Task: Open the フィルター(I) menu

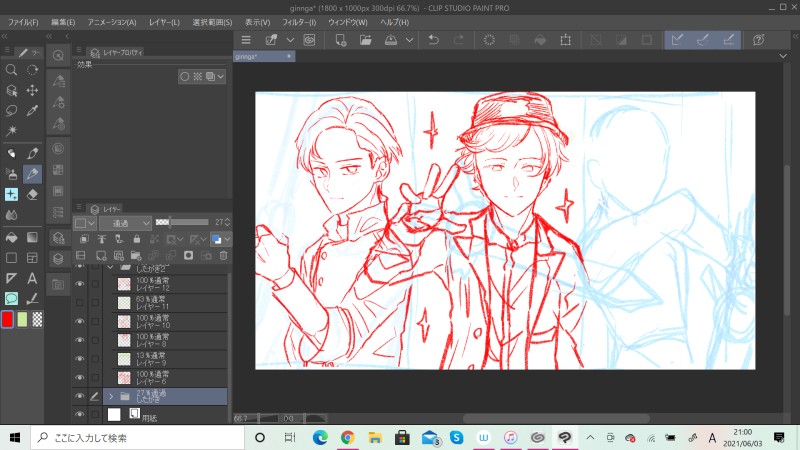Action: (299, 21)
